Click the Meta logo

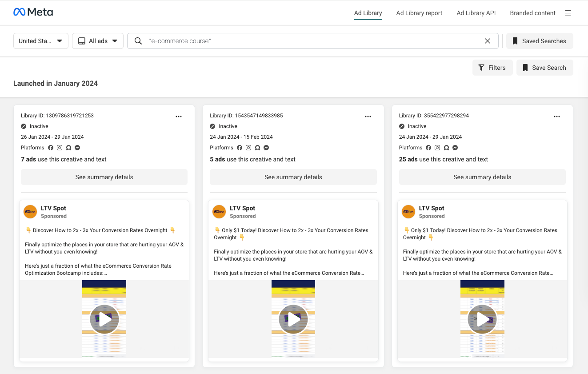[x=33, y=12]
